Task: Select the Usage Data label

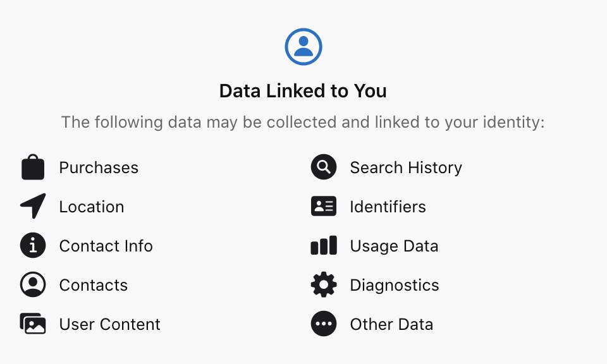Action: pyautogui.click(x=395, y=246)
